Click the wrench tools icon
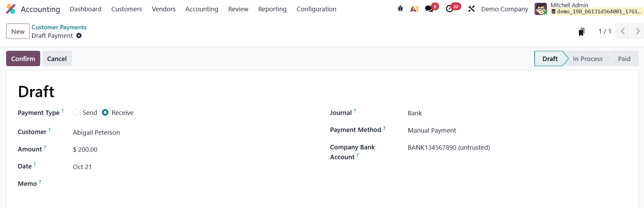The width and height of the screenshot is (644, 208). tap(471, 9)
